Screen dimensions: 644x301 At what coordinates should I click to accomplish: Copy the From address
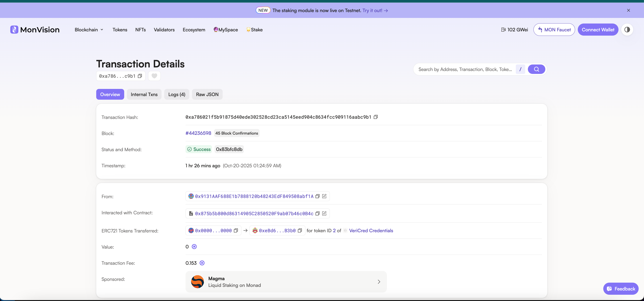coord(318,196)
